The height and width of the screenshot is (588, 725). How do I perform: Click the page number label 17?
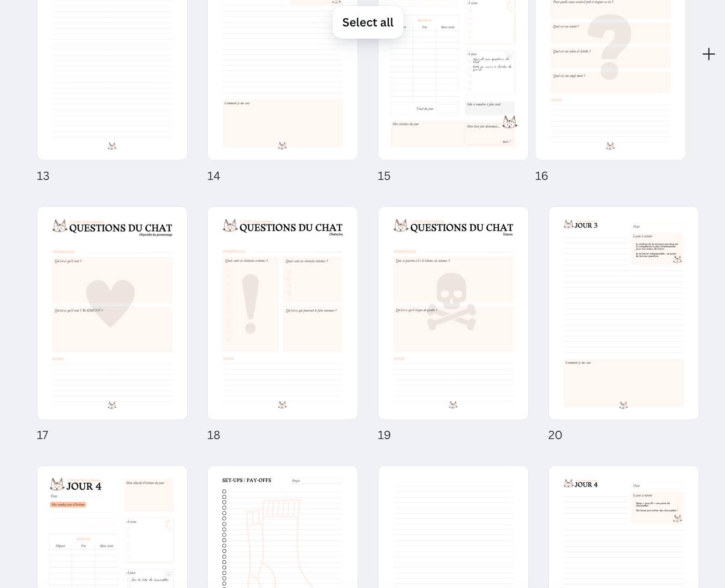pyautogui.click(x=42, y=435)
